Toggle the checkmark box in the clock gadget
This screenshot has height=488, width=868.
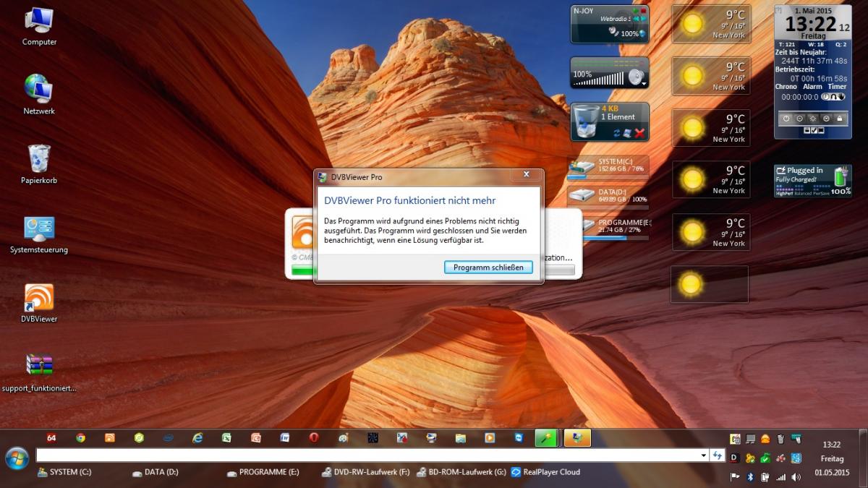tap(813, 131)
